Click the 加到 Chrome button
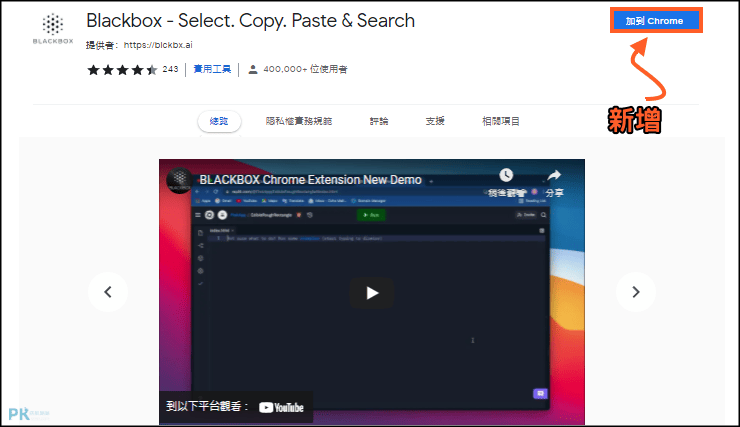 tap(656, 20)
